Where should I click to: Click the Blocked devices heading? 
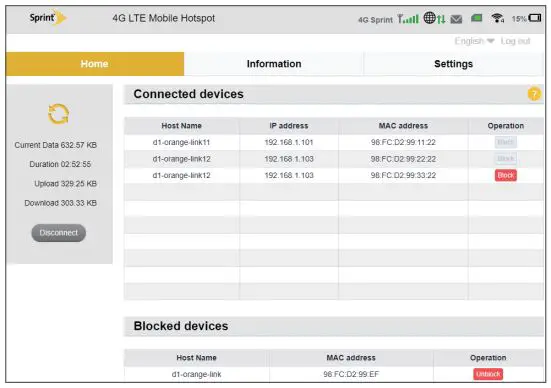[181, 326]
